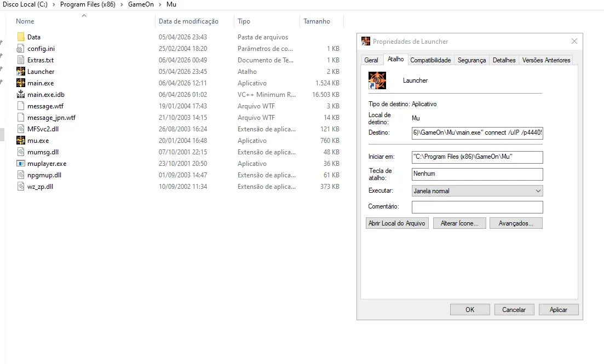Click the Extras.txt document icon
604x364 pixels.
click(x=21, y=60)
